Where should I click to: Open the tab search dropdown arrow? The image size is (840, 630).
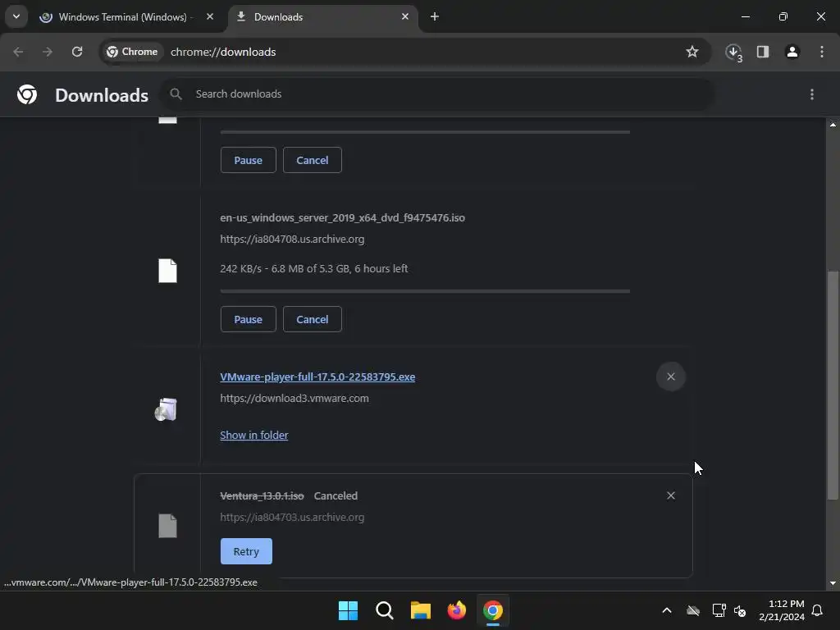pos(16,16)
